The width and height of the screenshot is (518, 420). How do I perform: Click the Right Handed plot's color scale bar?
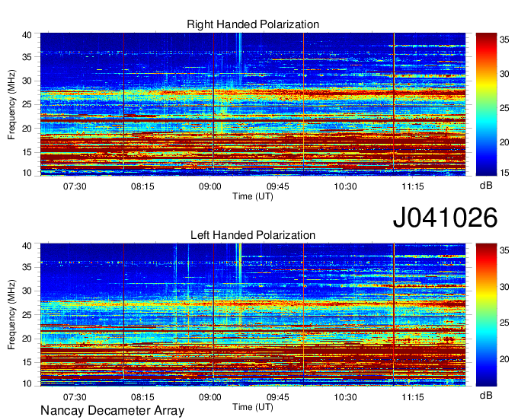(486, 104)
